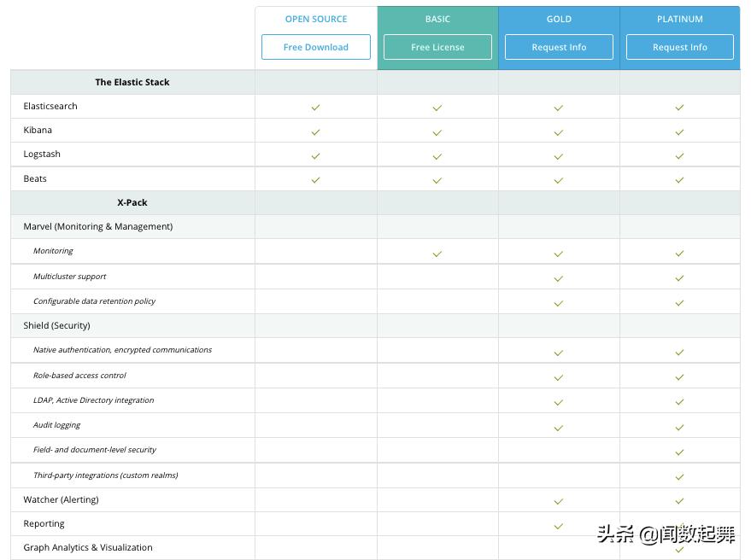Click the Watcher (Alerting) checkmark under Gold
This screenshot has width=751, height=560.
tap(559, 501)
